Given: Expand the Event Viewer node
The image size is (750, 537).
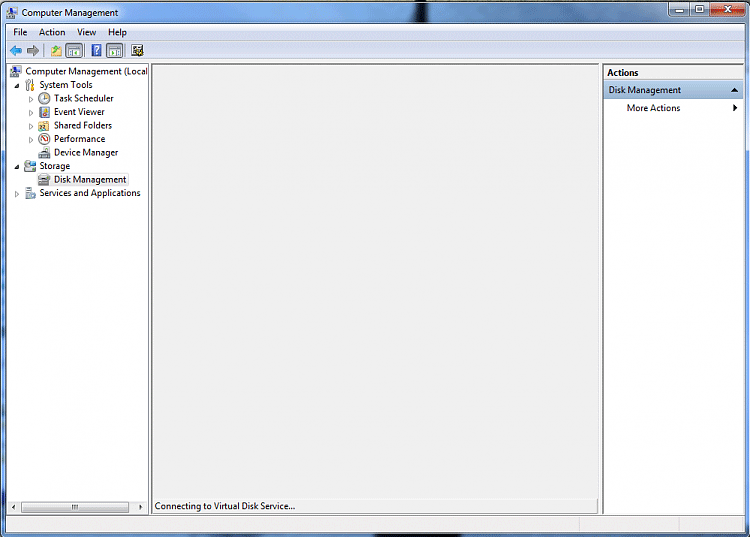Looking at the screenshot, I should [x=31, y=112].
